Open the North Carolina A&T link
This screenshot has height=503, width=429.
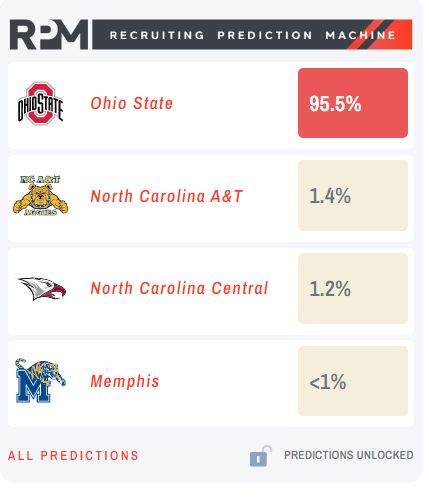166,196
